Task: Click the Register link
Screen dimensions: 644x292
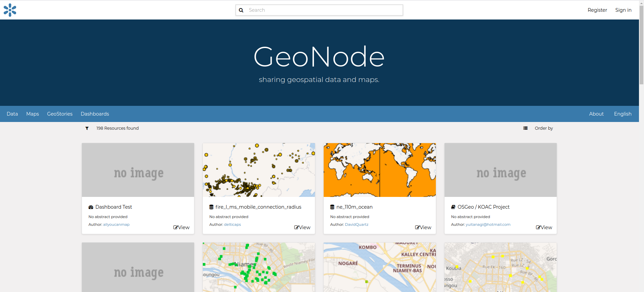Action: [597, 10]
